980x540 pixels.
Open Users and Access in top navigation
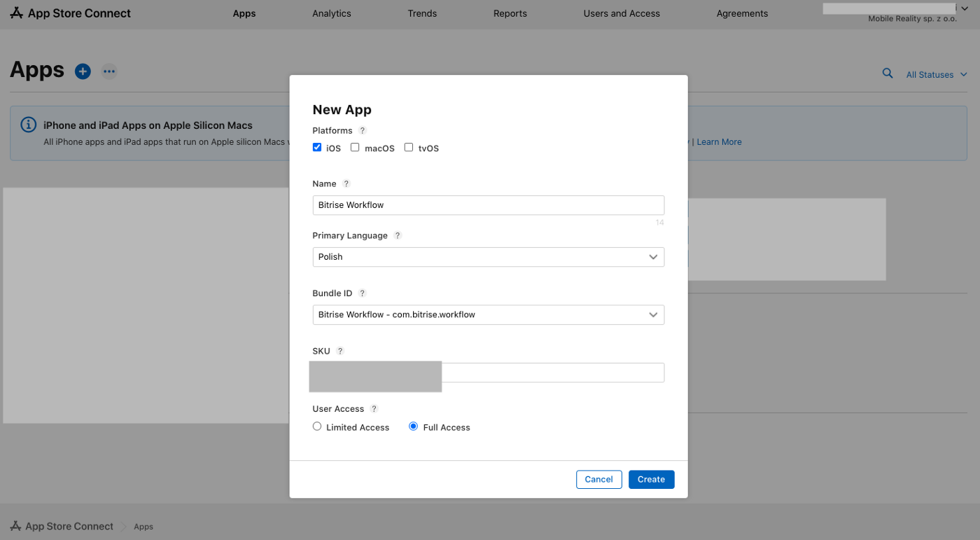coord(621,13)
